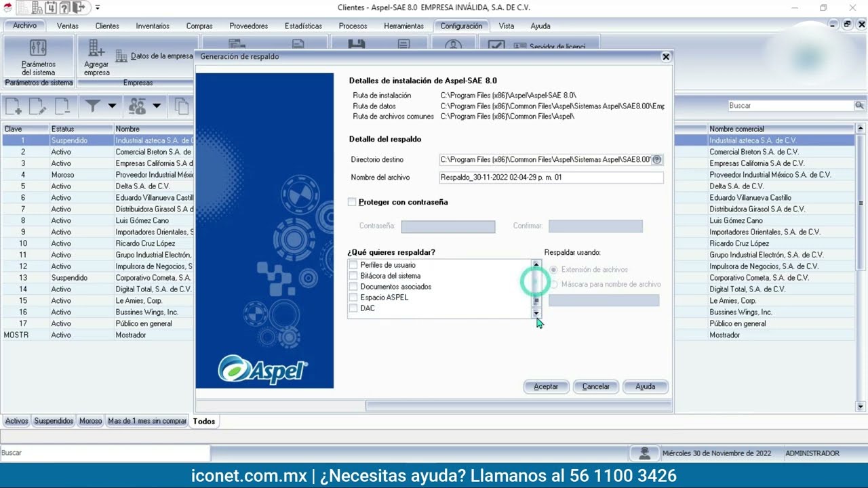Viewport: 868px width, 488px height.
Task: Click Servidor de licencias ribbon item
Action: [x=549, y=46]
